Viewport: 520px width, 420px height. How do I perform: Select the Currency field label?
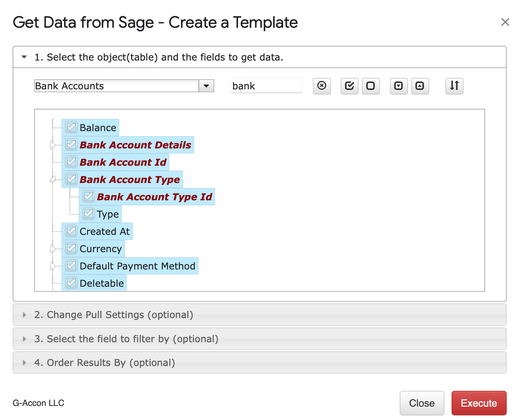coord(101,249)
